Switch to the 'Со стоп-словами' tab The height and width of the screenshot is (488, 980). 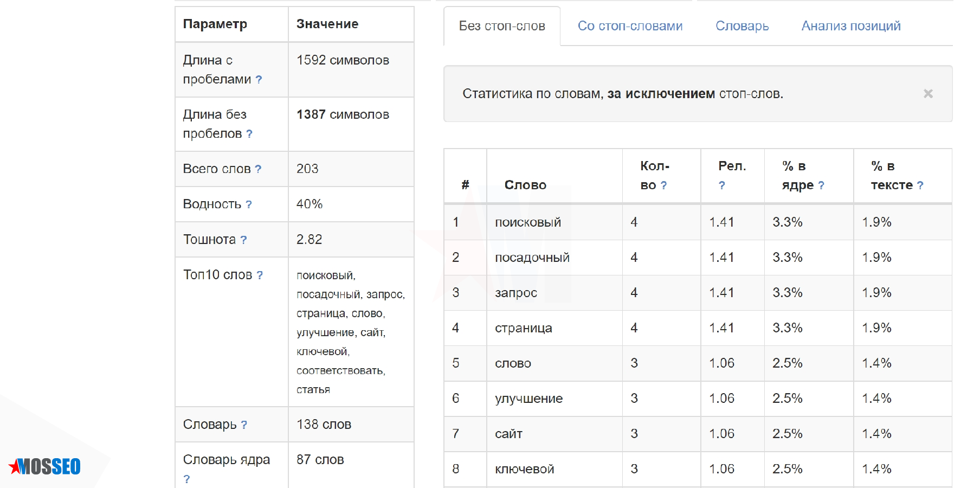coord(630,25)
